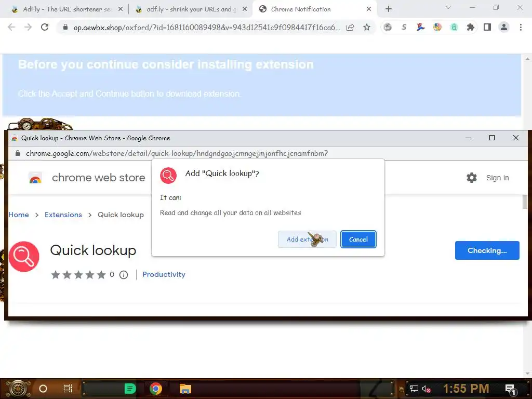Expand the tab search chevron

tap(448, 7)
